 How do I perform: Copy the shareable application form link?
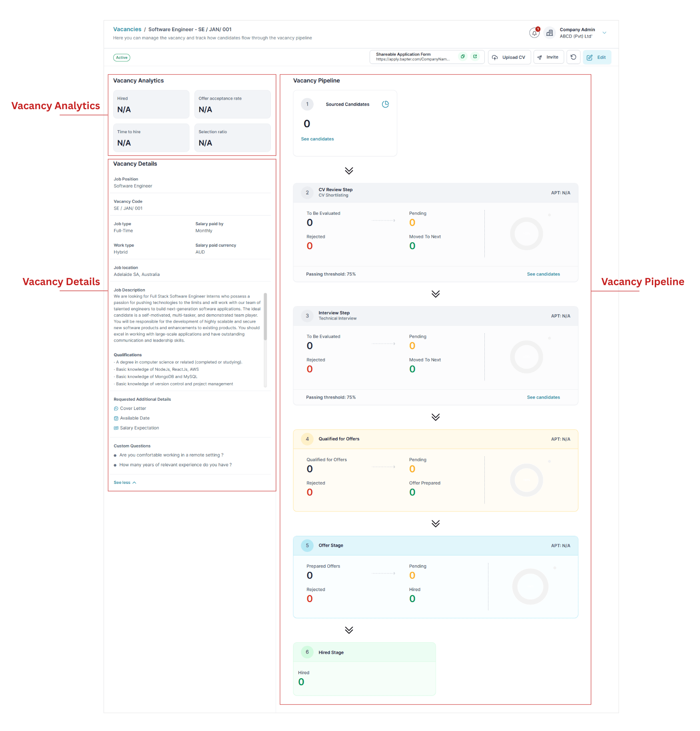click(x=462, y=57)
